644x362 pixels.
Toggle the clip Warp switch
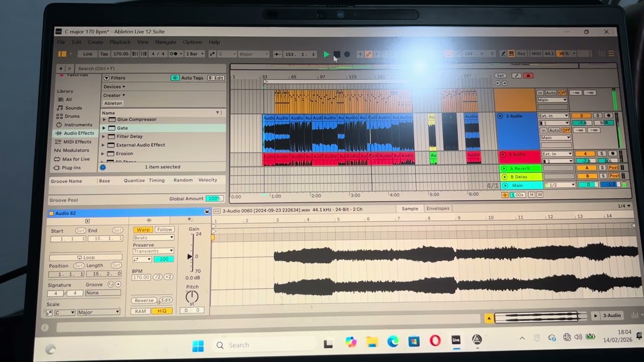[143, 230]
